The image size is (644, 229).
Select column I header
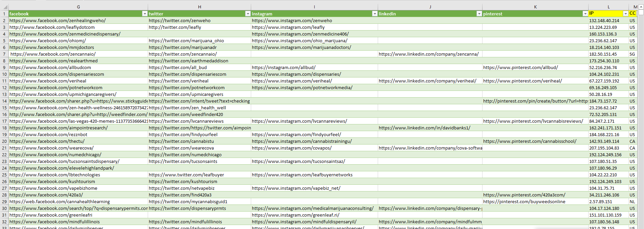click(x=314, y=7)
